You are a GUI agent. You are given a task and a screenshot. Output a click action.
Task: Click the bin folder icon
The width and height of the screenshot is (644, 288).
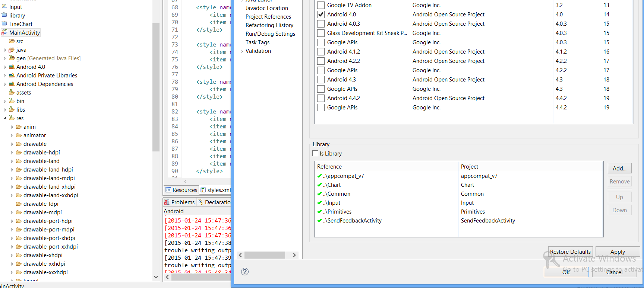pos(12,101)
